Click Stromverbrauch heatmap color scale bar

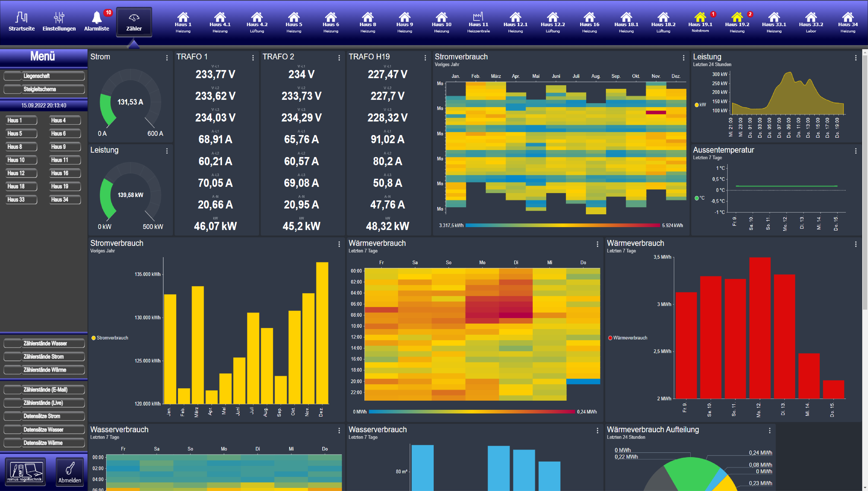[x=562, y=225]
